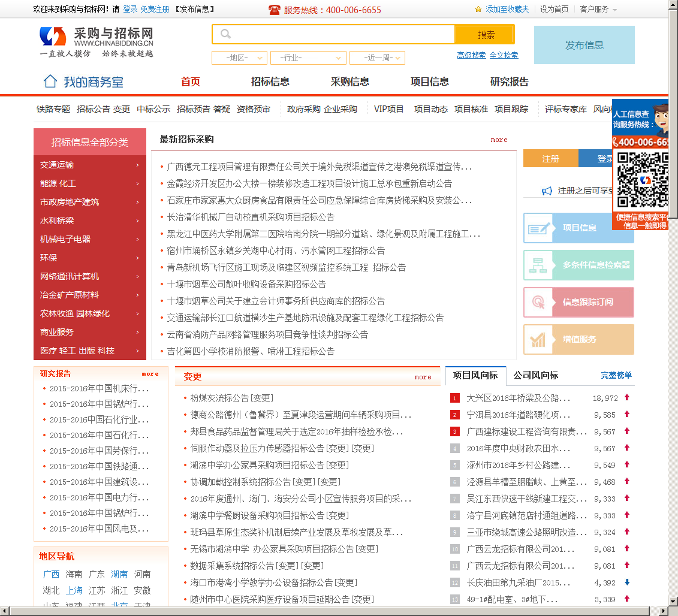Viewport: 678px width, 616px height.
Task: Click rank 1 badge in 项目风向标
Action: point(454,398)
